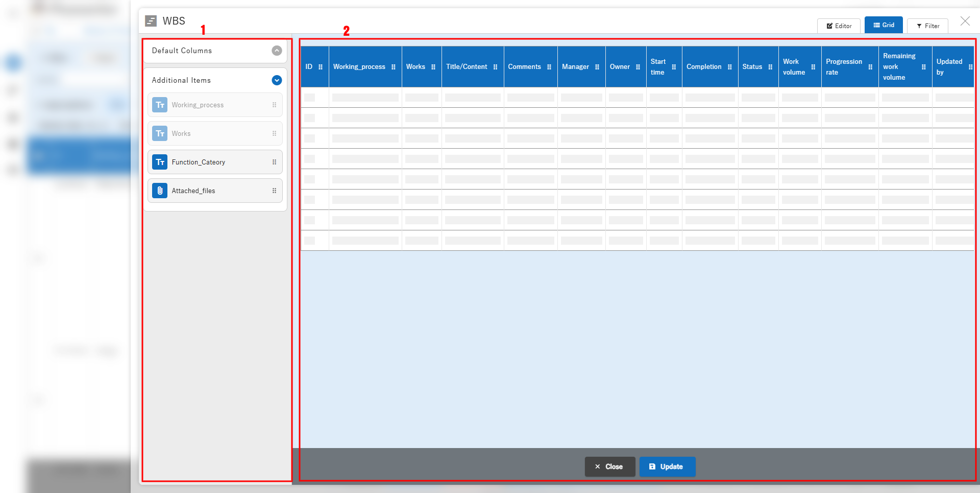The height and width of the screenshot is (493, 980).
Task: Select the Attached_files additional item
Action: coord(215,191)
